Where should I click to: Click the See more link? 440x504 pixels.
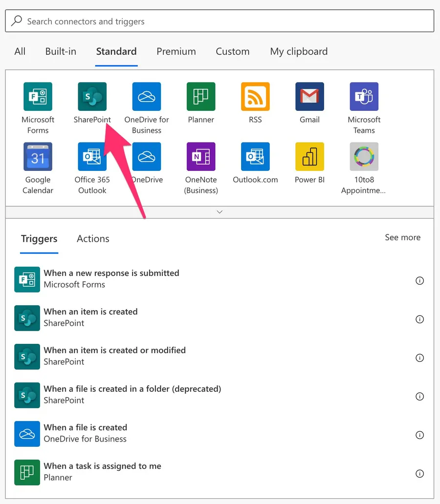[x=402, y=237]
